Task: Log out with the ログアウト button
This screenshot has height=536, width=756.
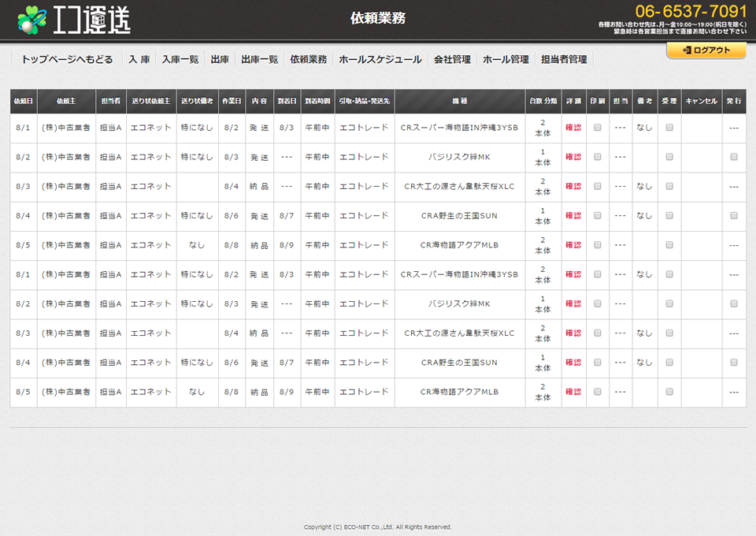Action: (x=706, y=50)
